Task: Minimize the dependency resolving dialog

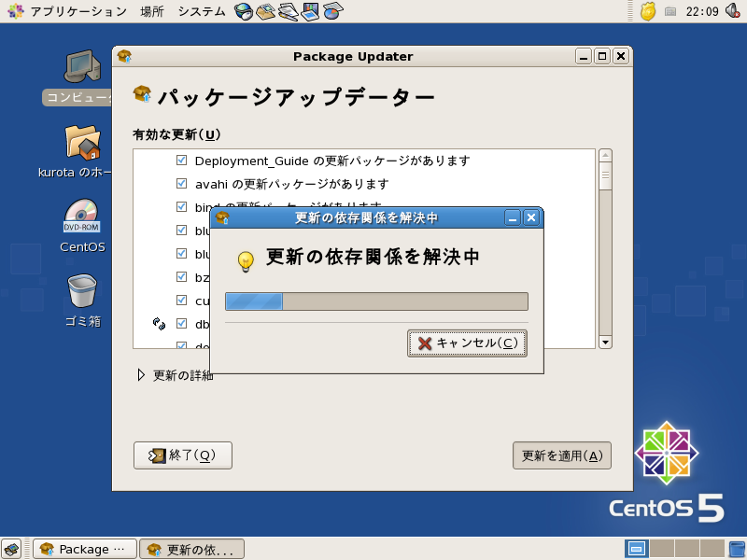Action: pos(513,218)
